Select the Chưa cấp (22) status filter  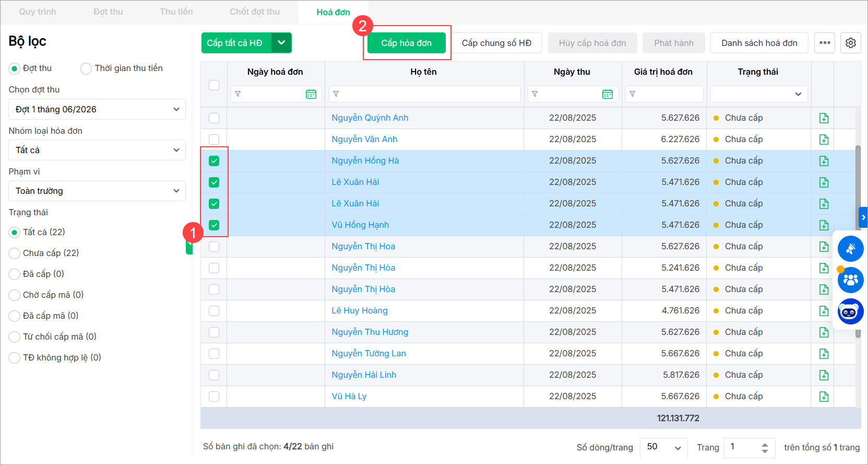point(14,253)
